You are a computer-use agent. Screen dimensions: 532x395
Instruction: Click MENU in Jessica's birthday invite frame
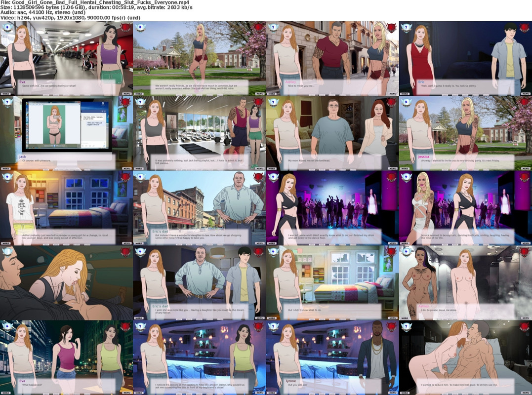[526, 168]
